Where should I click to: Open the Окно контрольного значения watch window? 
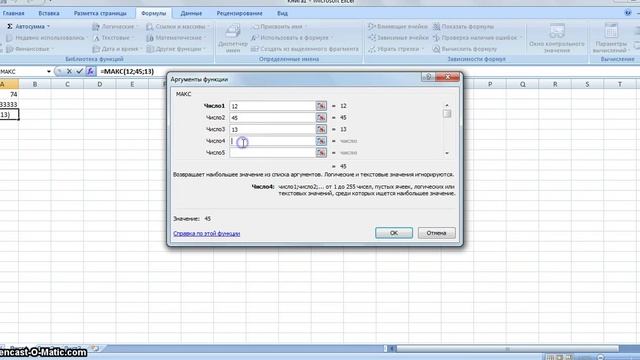557,39
